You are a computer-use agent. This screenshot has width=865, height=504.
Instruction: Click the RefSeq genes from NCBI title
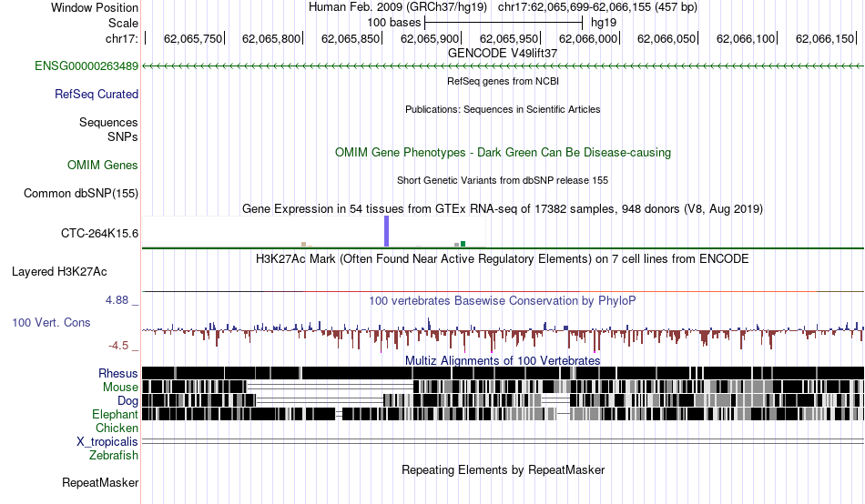click(503, 81)
